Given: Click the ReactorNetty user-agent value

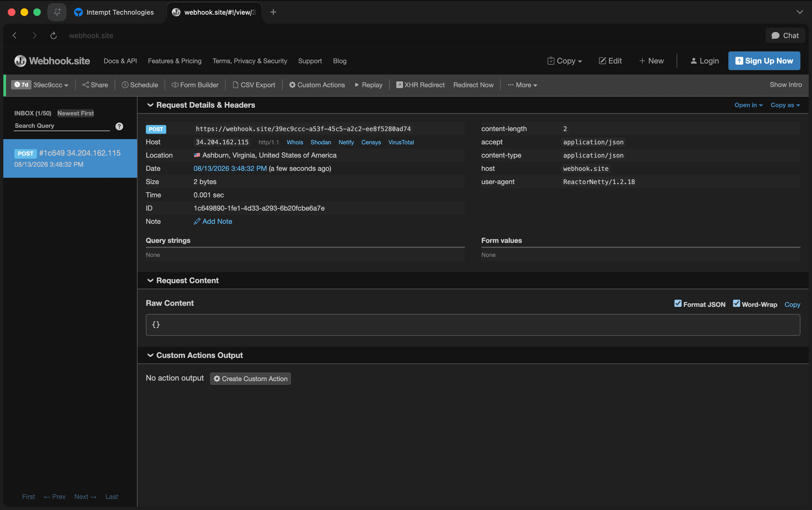Looking at the screenshot, I should pos(599,182).
